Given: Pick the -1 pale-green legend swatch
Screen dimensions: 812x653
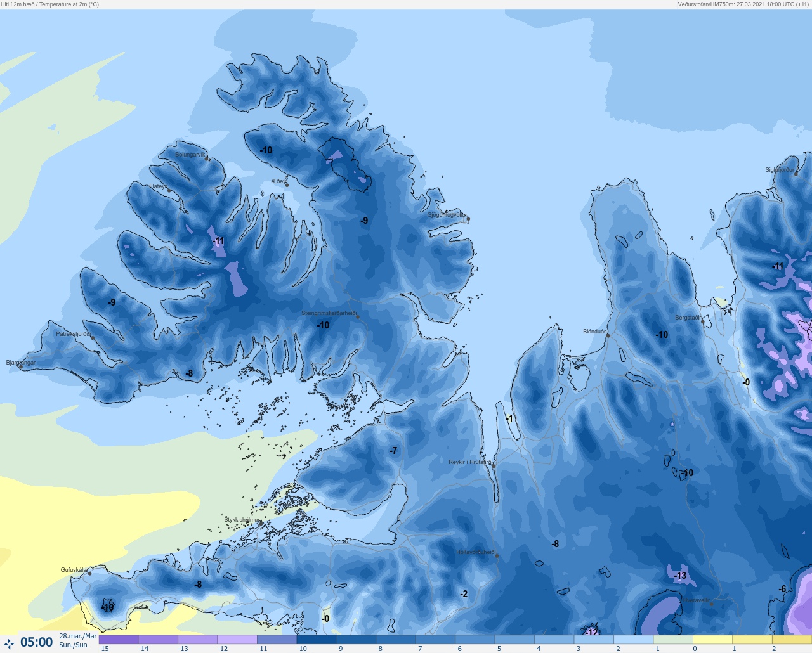Looking at the screenshot, I should point(673,640).
